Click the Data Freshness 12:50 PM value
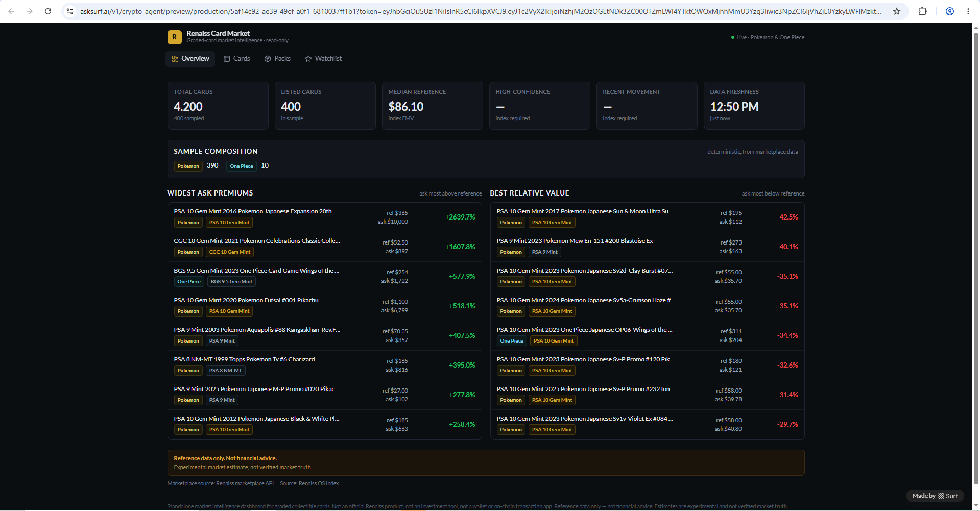This screenshot has width=980, height=511. (734, 107)
